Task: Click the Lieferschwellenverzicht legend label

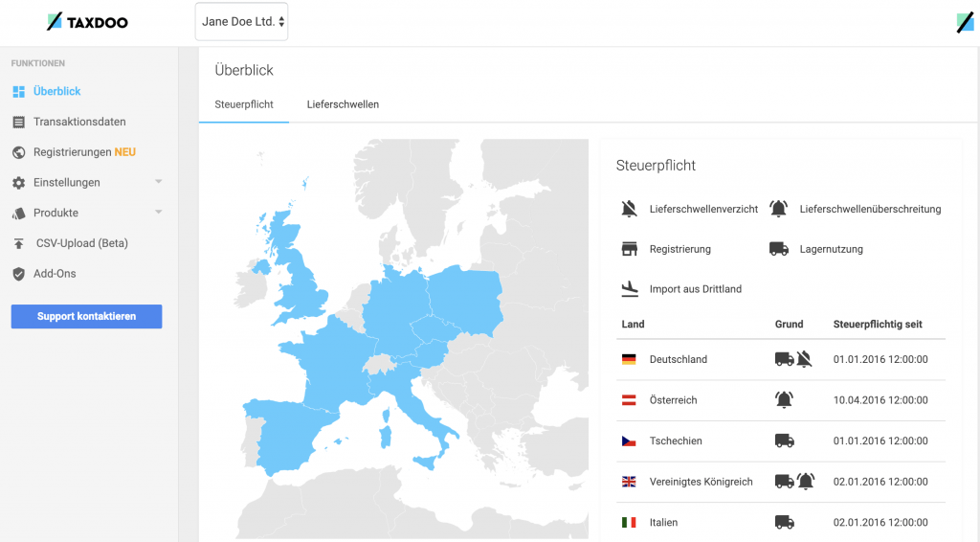Action: (703, 209)
